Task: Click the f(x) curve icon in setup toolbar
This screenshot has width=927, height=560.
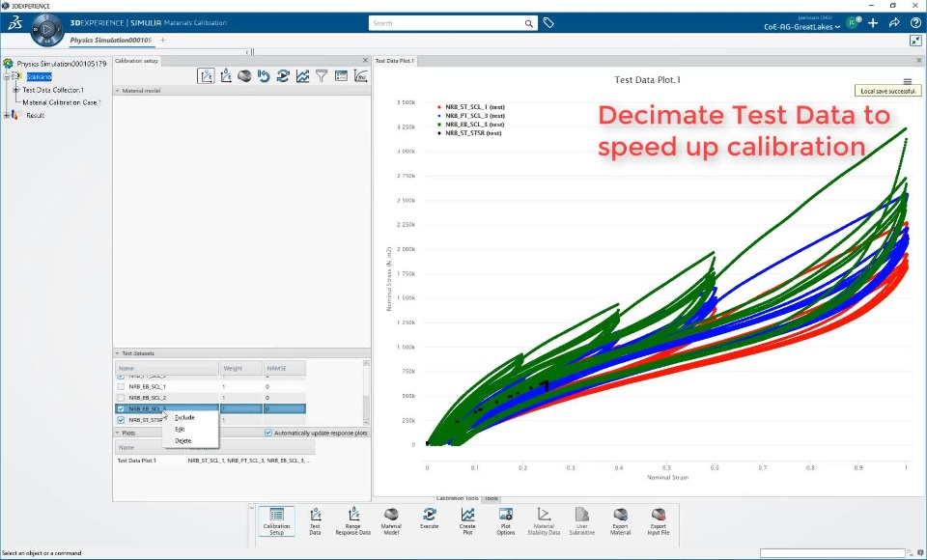Action: click(360, 75)
